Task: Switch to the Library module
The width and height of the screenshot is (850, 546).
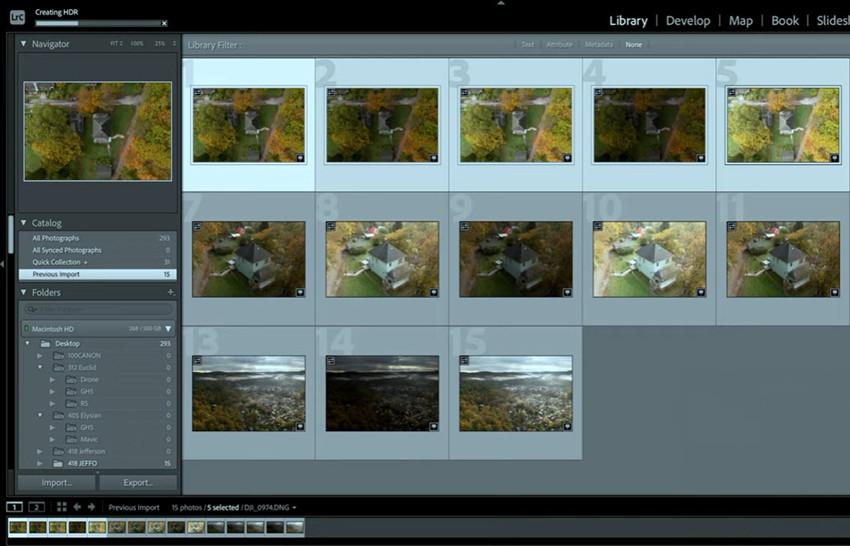Action: point(628,21)
